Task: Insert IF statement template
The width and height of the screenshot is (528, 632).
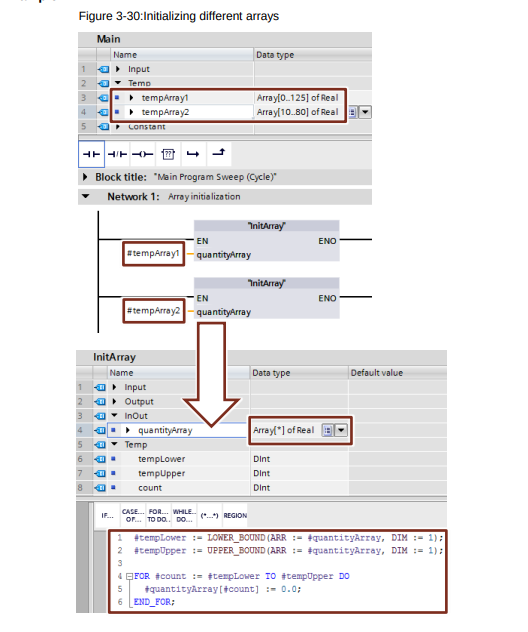Action: 107,516
